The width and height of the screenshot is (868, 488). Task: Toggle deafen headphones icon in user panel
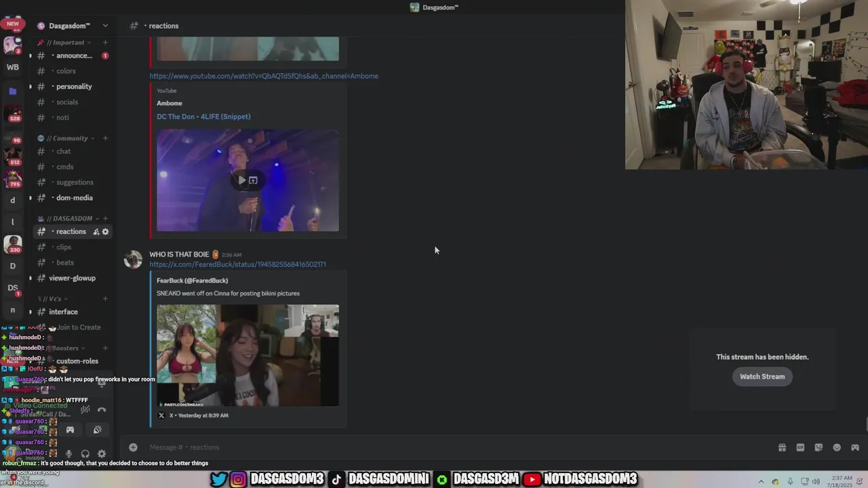(85, 453)
